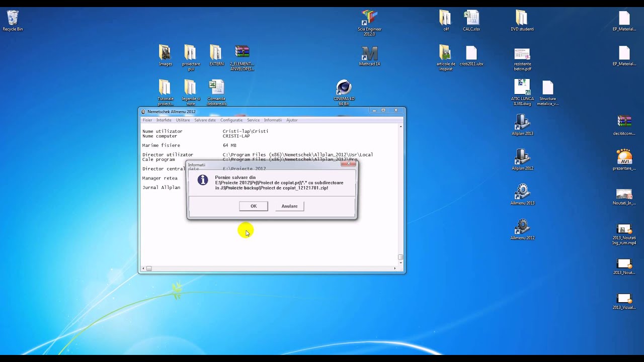Open the Utilitare menu
This screenshot has width=644, height=362.
pyautogui.click(x=183, y=120)
